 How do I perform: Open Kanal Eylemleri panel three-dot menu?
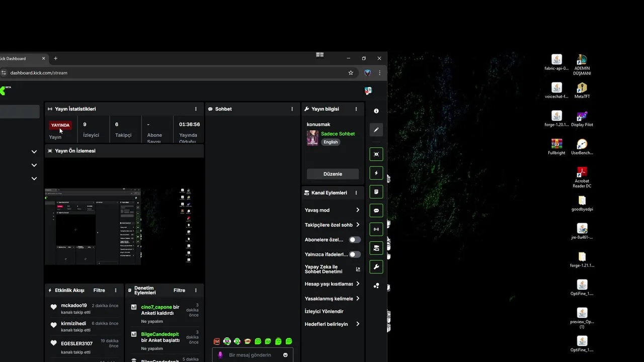coord(356,193)
